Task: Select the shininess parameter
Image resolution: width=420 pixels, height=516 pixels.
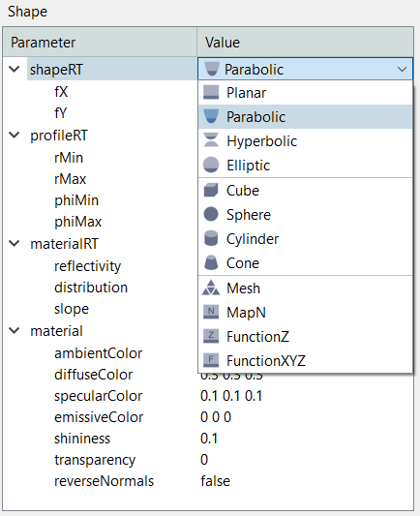Action: (82, 439)
